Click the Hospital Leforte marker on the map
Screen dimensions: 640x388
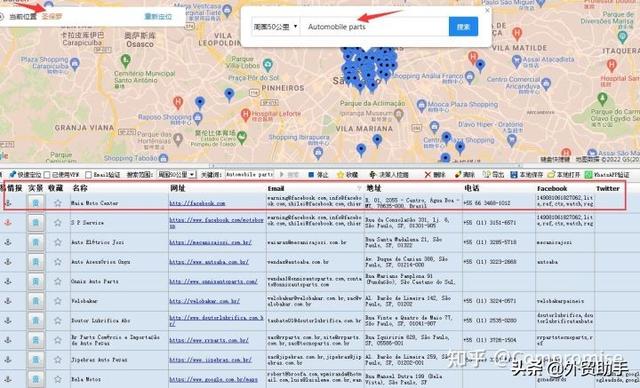pos(245,115)
